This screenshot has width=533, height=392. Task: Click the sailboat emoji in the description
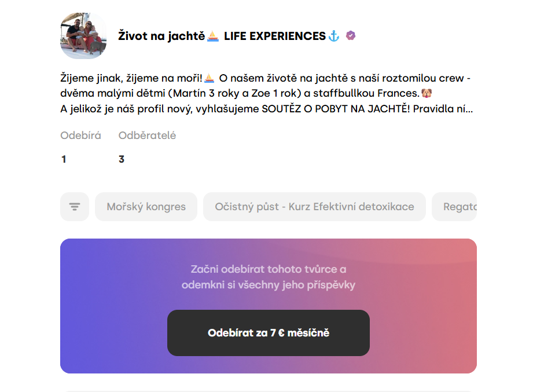(209, 78)
